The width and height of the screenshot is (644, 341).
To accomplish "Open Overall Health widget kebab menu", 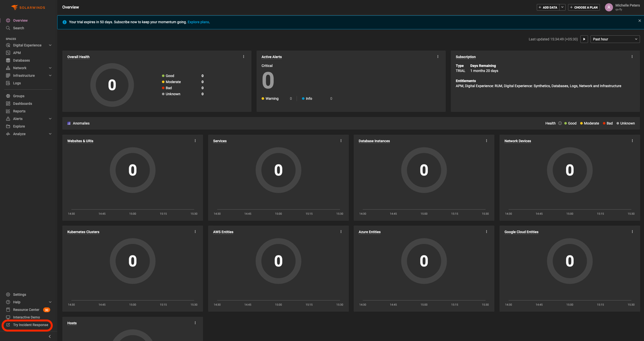I will (x=244, y=57).
